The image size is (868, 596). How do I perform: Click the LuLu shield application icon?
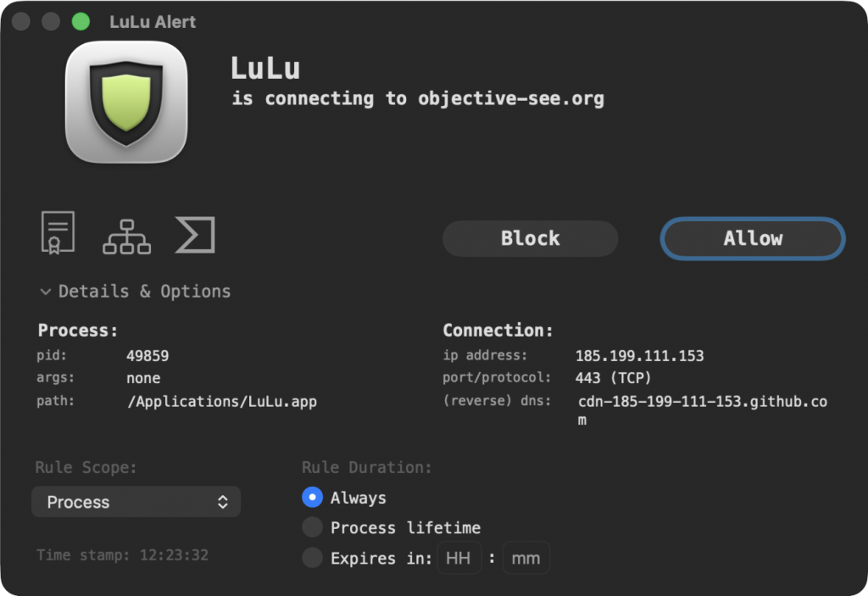click(x=126, y=101)
